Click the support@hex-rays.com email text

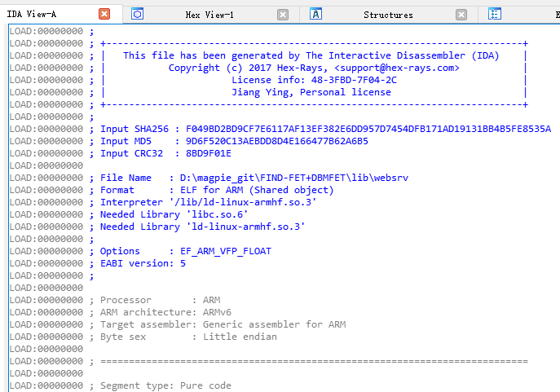click(396, 68)
